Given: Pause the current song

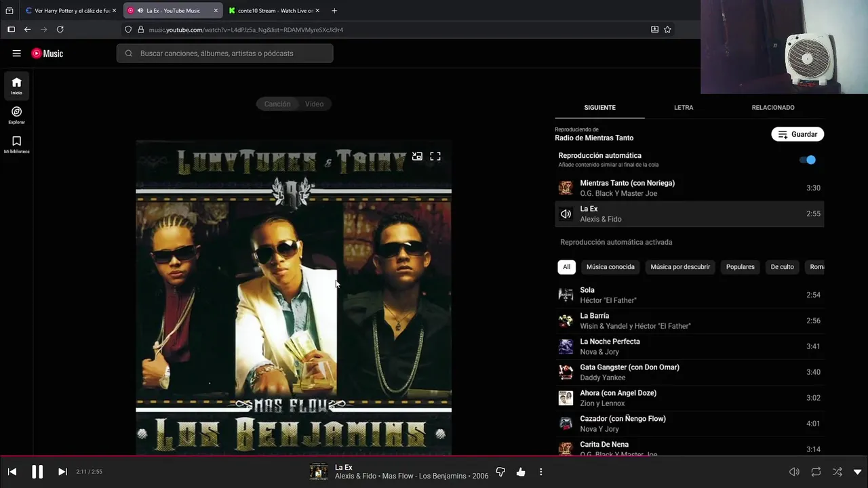Looking at the screenshot, I should (x=37, y=472).
